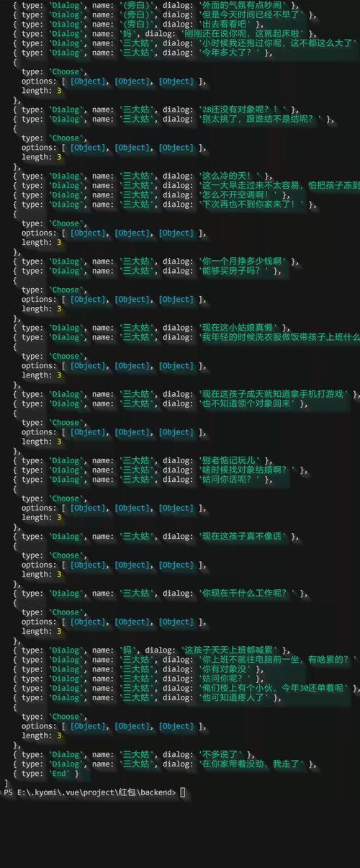This screenshot has height=868, width=360.
Task: Click the line starting '我年轻的时候洗衣服做饭'
Action: coord(279,337)
